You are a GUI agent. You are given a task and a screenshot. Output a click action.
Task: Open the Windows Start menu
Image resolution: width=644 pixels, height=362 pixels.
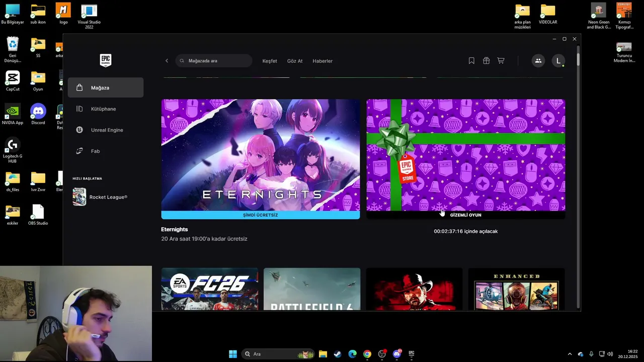pyautogui.click(x=233, y=354)
